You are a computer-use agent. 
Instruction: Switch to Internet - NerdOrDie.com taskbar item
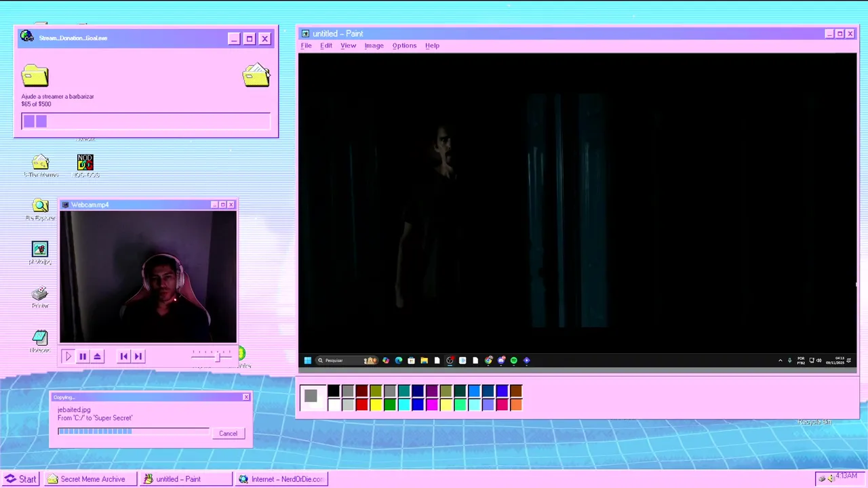pos(281,479)
